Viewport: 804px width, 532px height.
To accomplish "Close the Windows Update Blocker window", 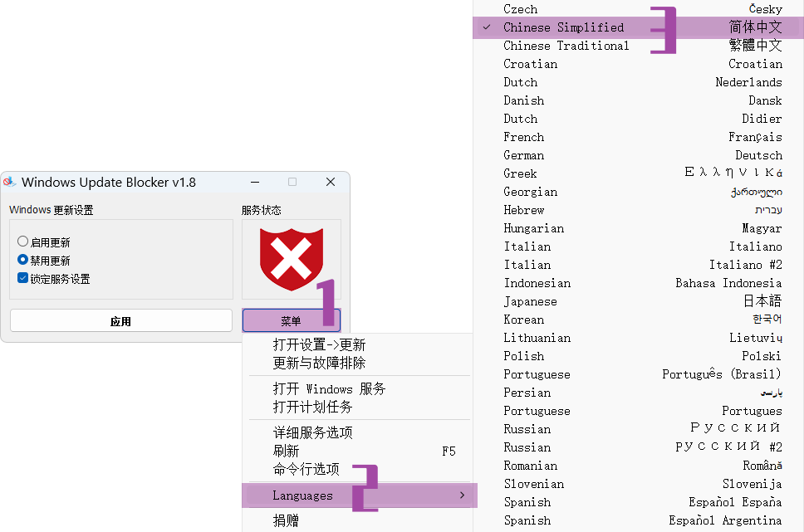I will coord(331,182).
